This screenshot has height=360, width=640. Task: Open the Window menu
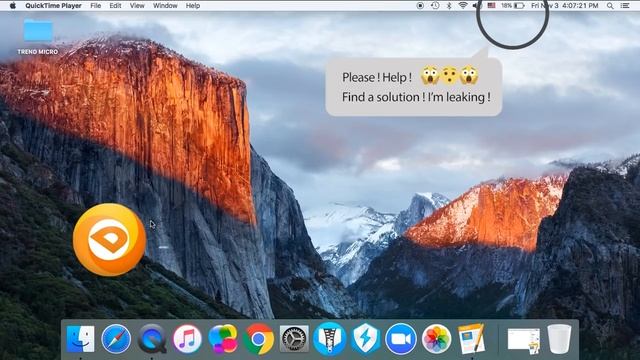click(x=165, y=6)
